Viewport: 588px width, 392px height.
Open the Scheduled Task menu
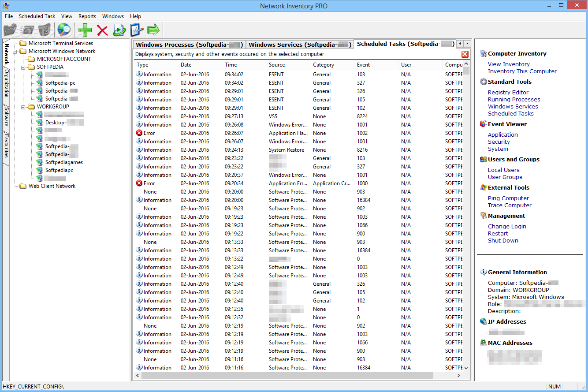click(x=37, y=16)
